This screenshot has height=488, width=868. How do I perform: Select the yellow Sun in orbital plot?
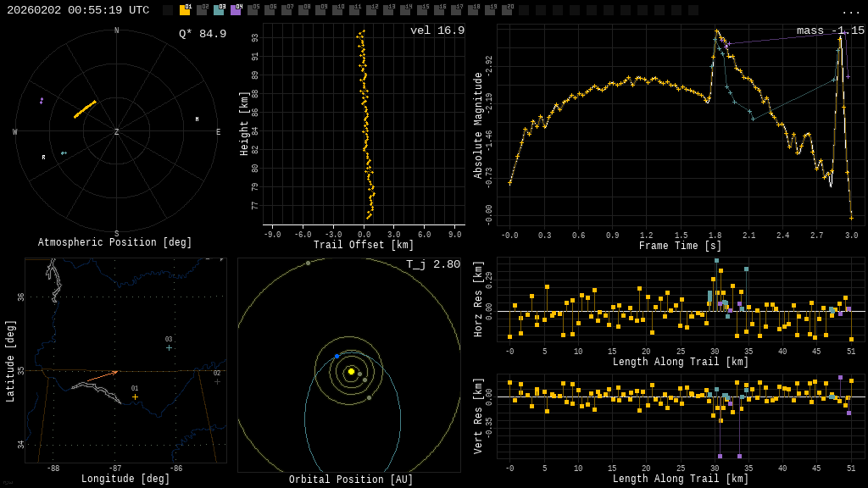click(351, 371)
